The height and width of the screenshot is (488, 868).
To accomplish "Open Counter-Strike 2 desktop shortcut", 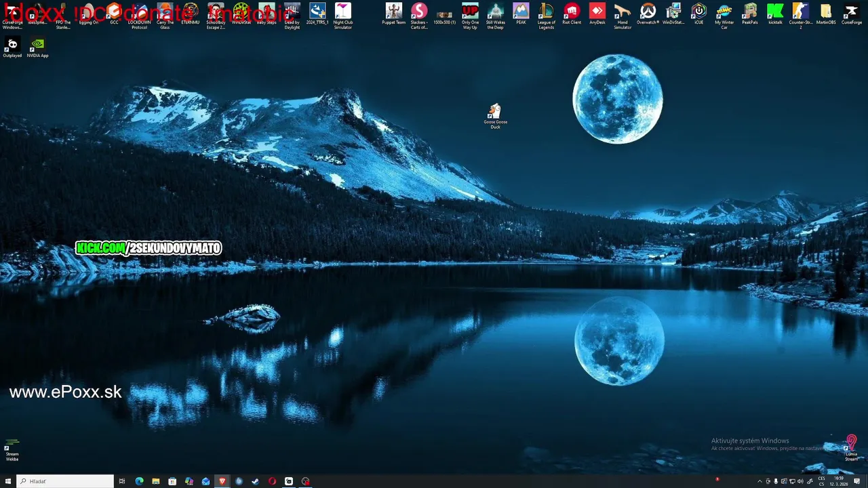I will click(800, 16).
